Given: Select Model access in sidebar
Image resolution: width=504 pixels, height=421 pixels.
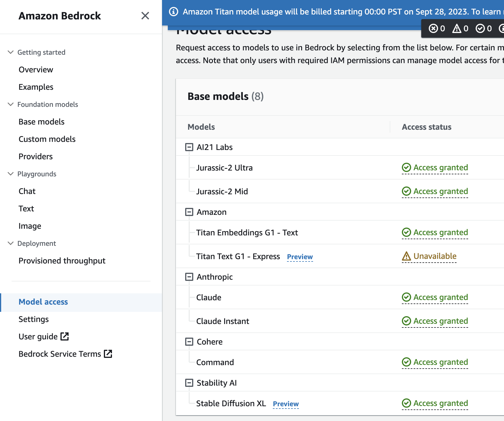Looking at the screenshot, I should pos(43,302).
